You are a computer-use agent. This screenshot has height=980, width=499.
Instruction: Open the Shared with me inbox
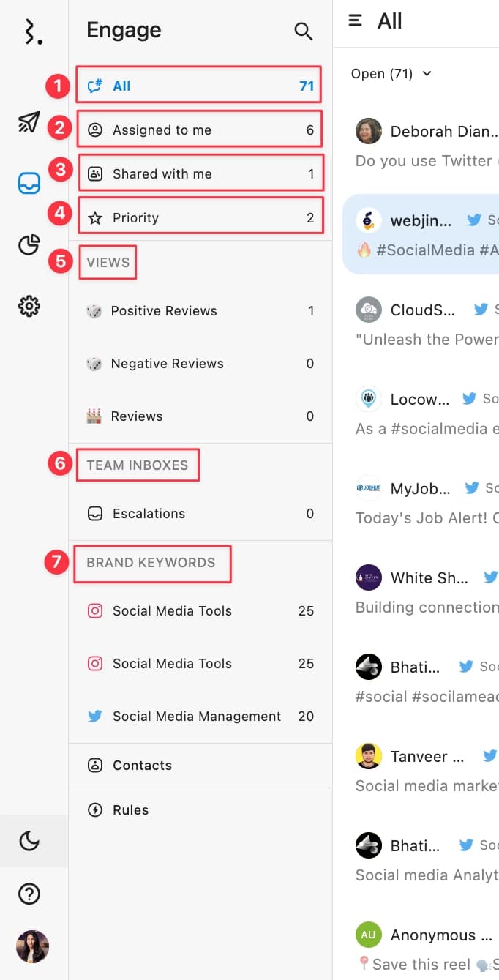pos(199,174)
